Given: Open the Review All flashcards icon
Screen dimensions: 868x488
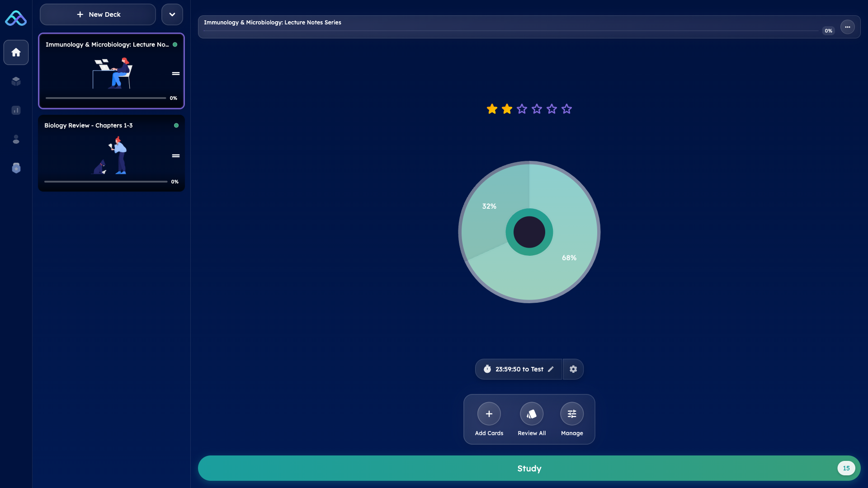Looking at the screenshot, I should [532, 413].
